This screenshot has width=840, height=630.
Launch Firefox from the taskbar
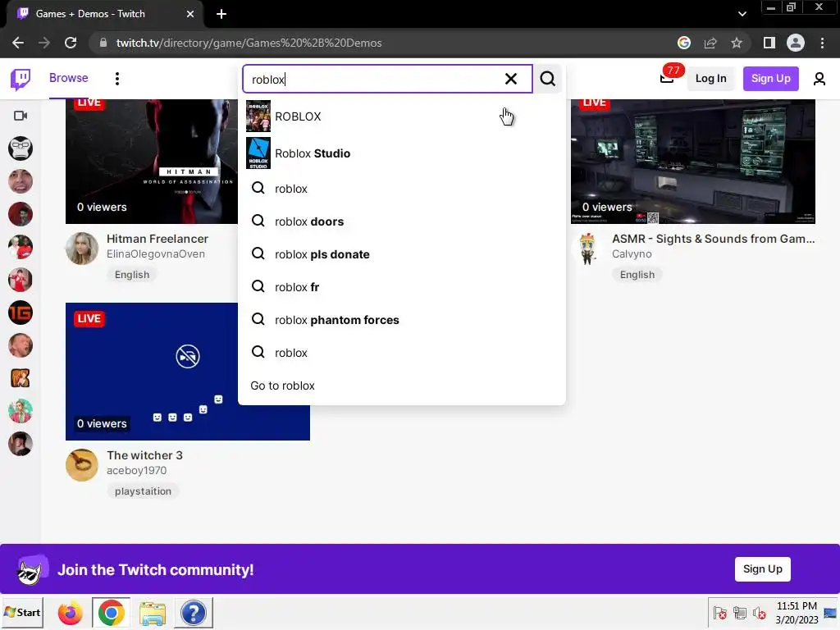pos(71,613)
